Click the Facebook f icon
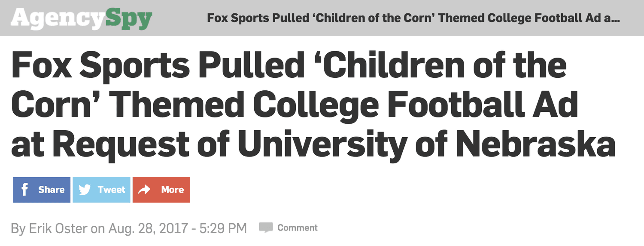Screen dimensions: 644x246 [x=24, y=190]
